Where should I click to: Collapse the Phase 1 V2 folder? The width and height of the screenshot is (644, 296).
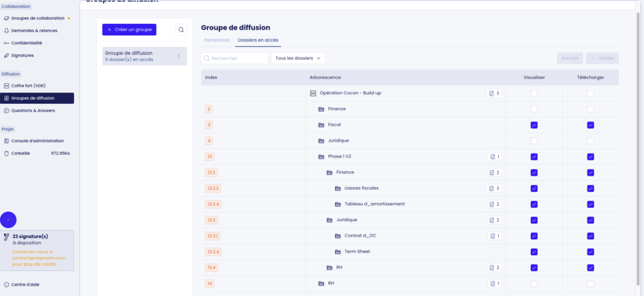[x=321, y=157]
